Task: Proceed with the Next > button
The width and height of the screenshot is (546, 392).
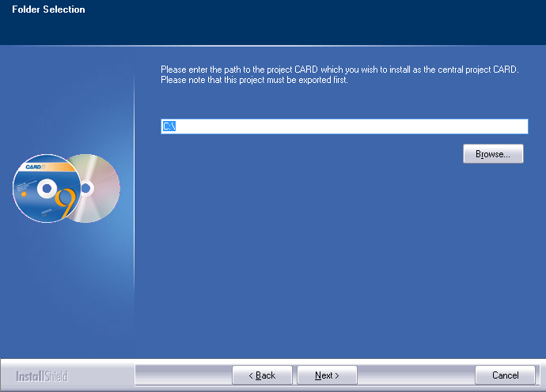Action: (x=327, y=375)
